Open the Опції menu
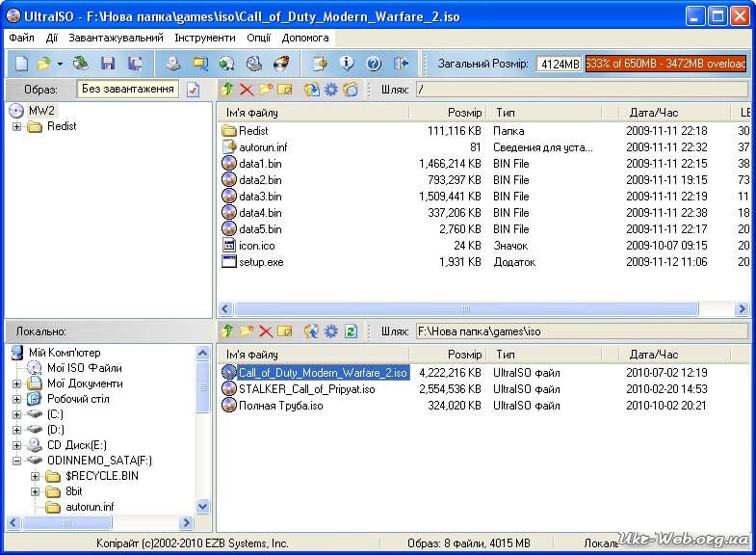The height and width of the screenshot is (555, 756). tap(259, 38)
